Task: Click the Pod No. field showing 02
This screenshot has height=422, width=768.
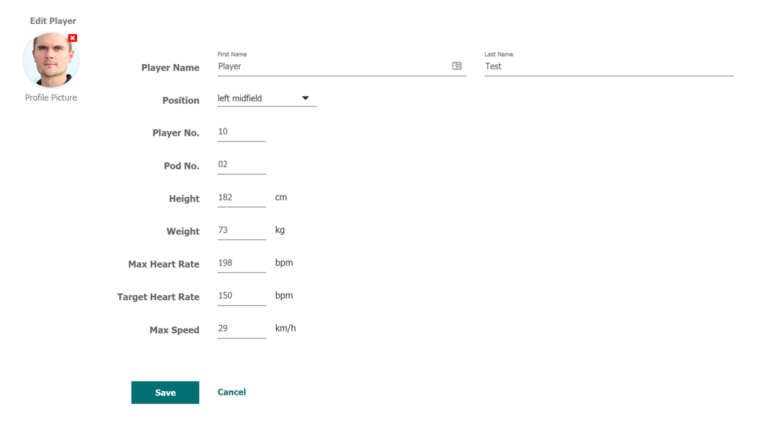Action: click(x=241, y=165)
